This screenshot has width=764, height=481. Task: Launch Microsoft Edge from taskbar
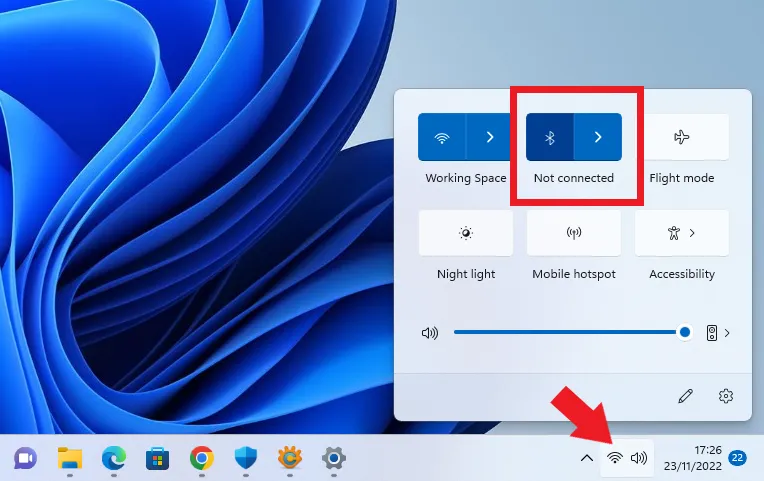coord(114,458)
